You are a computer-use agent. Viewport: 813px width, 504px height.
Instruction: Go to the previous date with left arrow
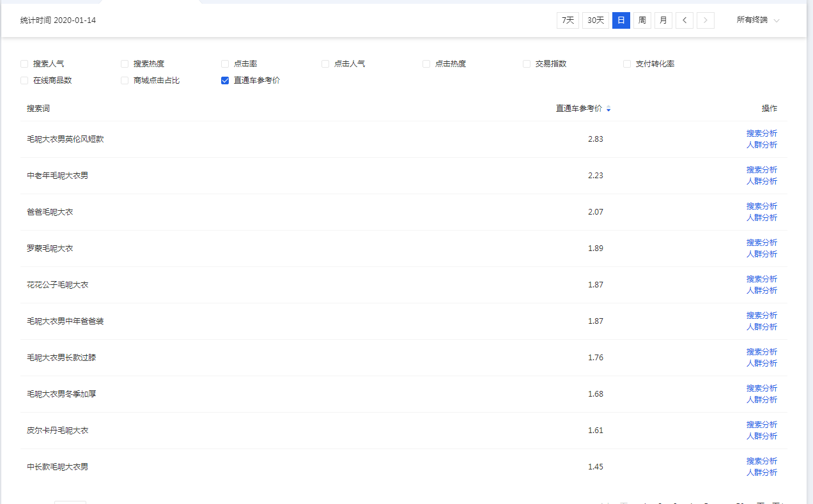(685, 20)
